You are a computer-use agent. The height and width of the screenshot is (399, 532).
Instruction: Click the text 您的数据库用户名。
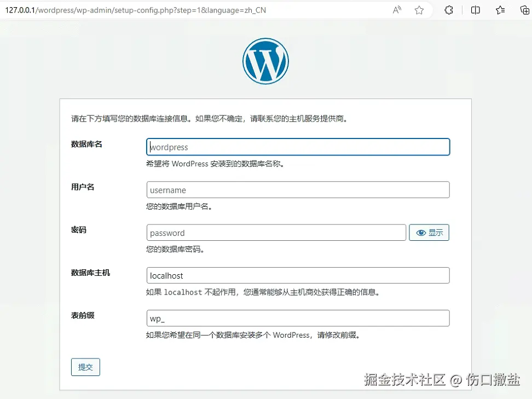pyautogui.click(x=179, y=206)
